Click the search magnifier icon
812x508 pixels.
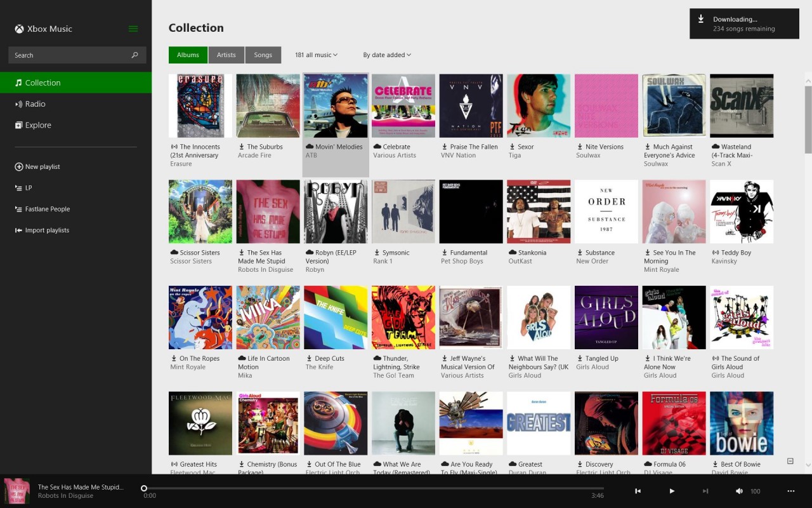click(134, 55)
